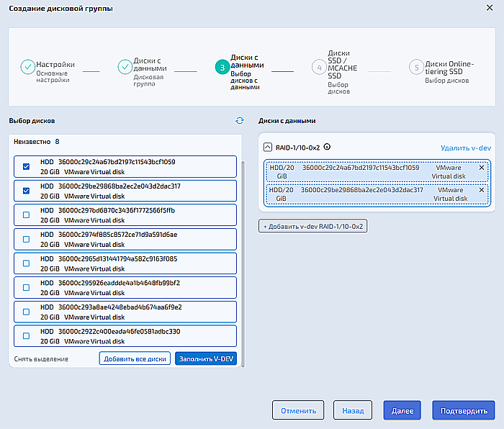
Task: Check disk 36000c2965d131441794a582c9163f085
Action: tap(27, 263)
